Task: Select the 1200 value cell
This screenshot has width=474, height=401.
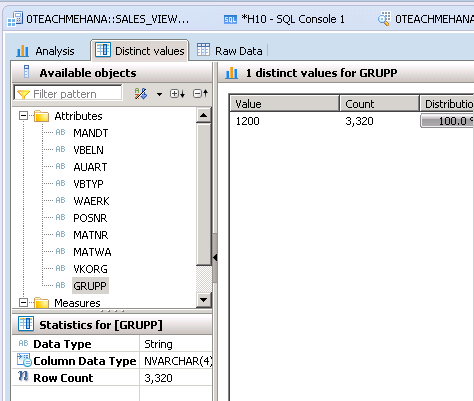Action: (247, 121)
